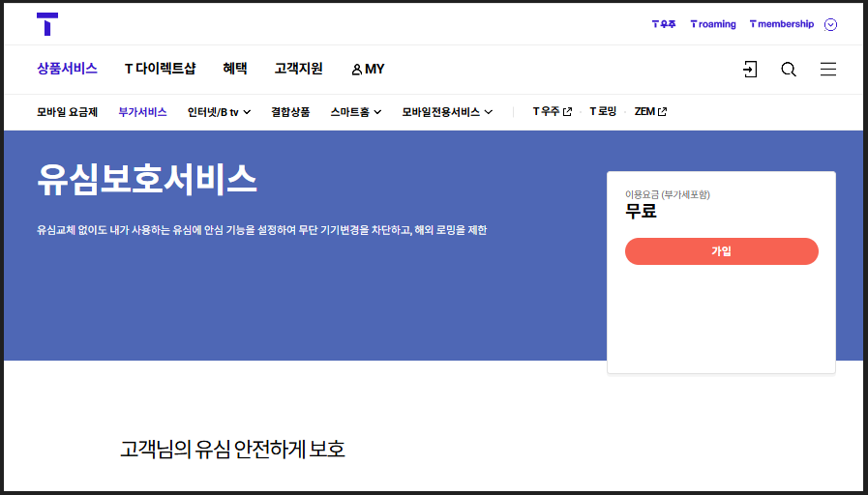Image resolution: width=868 pixels, height=495 pixels.
Task: Click the 유심보호서비스 page title
Action: coord(147,179)
